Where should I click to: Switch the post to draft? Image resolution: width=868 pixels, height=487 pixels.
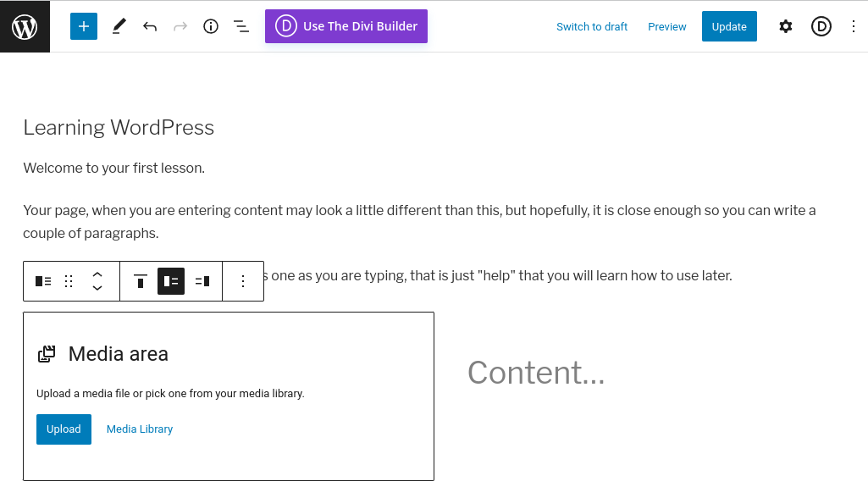point(592,26)
